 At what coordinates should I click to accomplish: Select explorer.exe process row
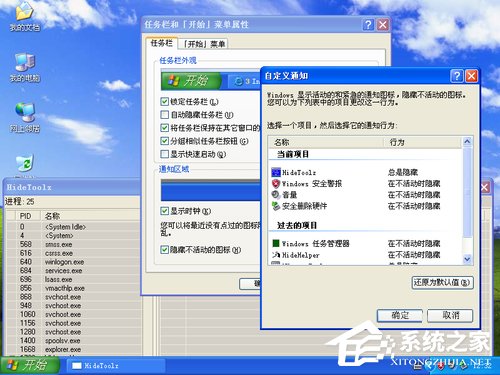click(x=73, y=349)
